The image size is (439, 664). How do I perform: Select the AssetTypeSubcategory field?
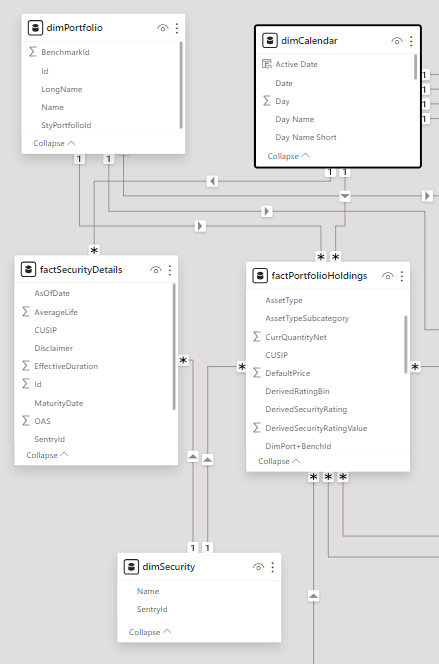tap(307, 318)
